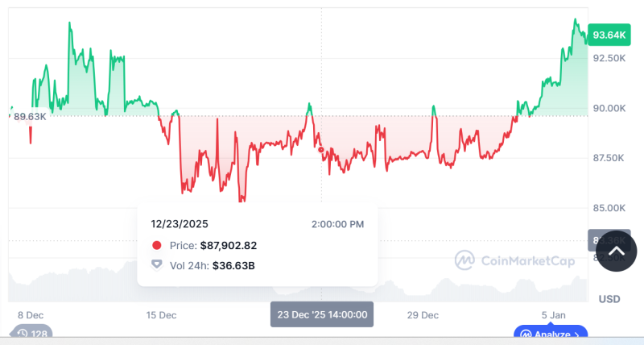Viewport: 644px width, 345px height.
Task: Click the Vol 24h shield icon
Action: [x=156, y=265]
